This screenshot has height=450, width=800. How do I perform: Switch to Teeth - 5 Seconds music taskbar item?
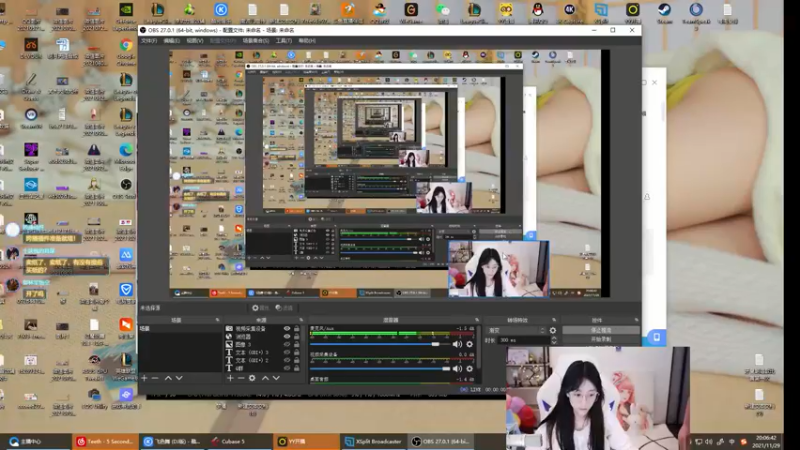click(106, 441)
